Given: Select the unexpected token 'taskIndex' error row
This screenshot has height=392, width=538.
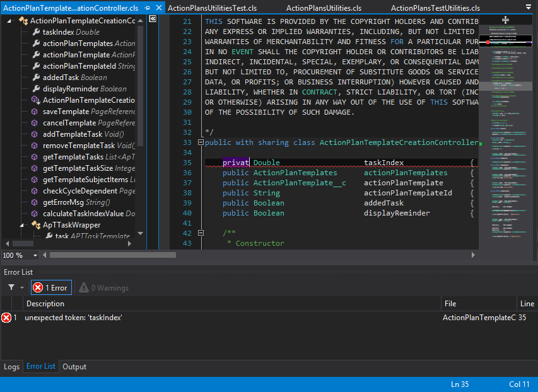Looking at the screenshot, I should (x=269, y=318).
